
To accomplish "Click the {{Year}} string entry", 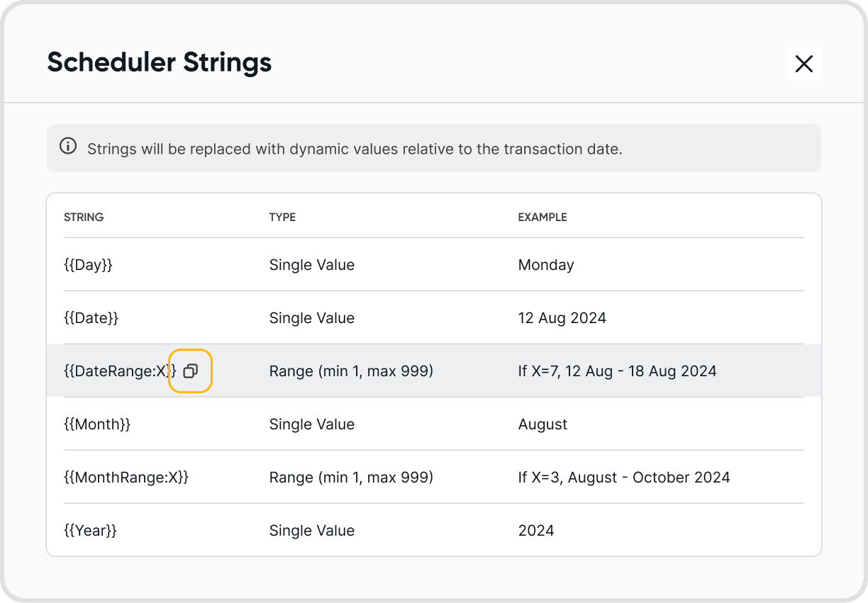I will 90,531.
